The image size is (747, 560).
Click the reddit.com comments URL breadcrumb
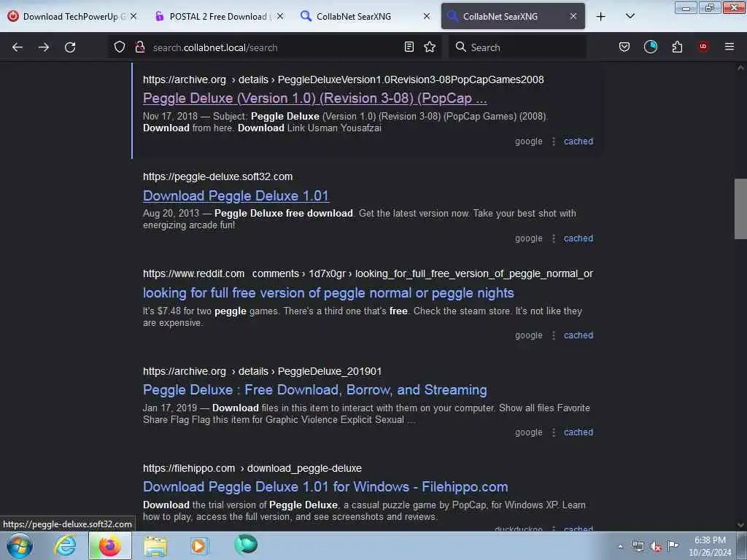coord(368,274)
